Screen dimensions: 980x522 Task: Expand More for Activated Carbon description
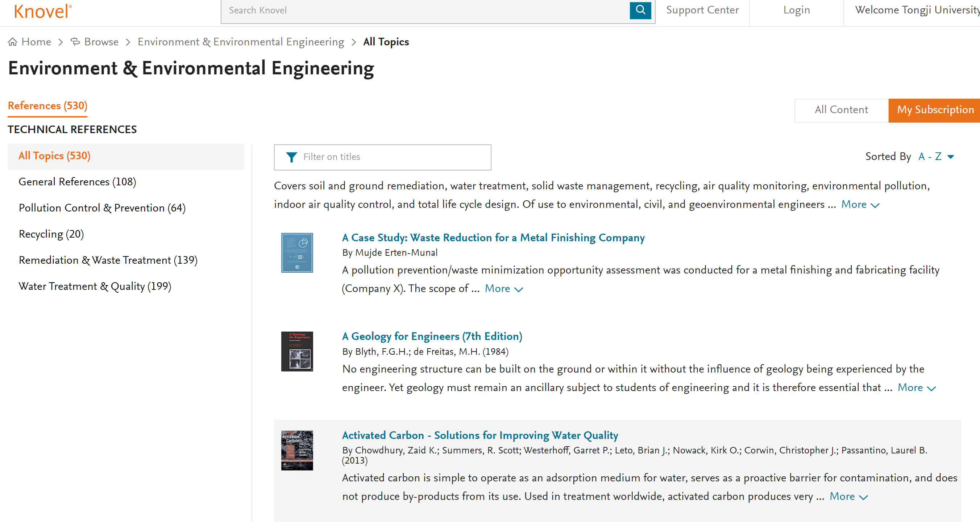tap(848, 497)
